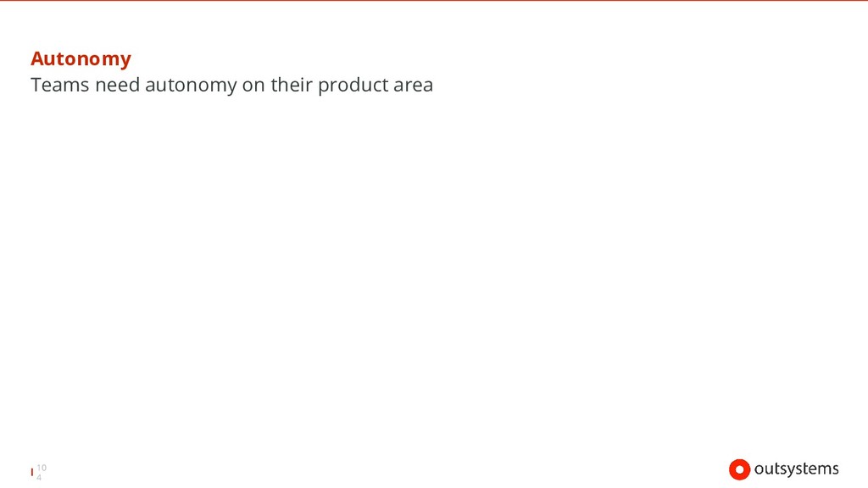Click the digit 4 below the 10

pyautogui.click(x=39, y=477)
